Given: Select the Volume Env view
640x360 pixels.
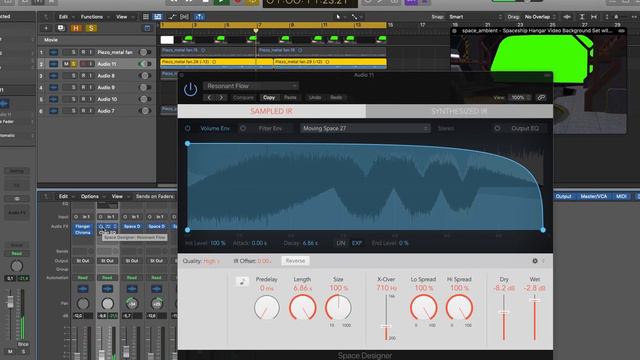Looking at the screenshot, I should tap(215, 128).
